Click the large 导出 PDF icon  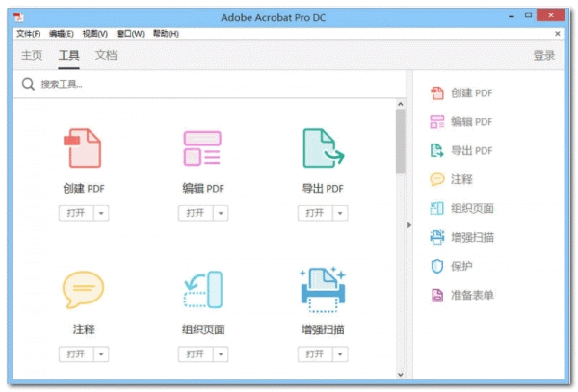[x=323, y=148]
